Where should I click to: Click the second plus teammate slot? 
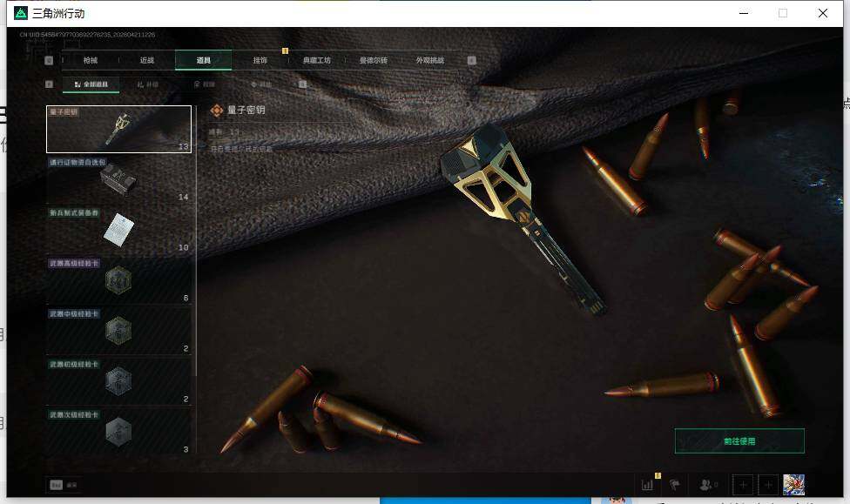pyautogui.click(x=768, y=485)
